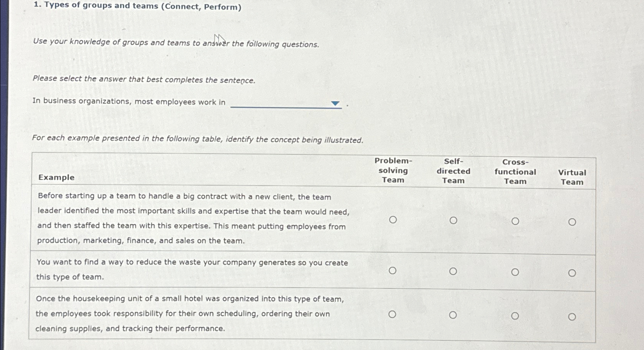The width and height of the screenshot is (644, 350).
Task: Select Problem-solving Team for the housekeeping example
Action: coord(393,314)
